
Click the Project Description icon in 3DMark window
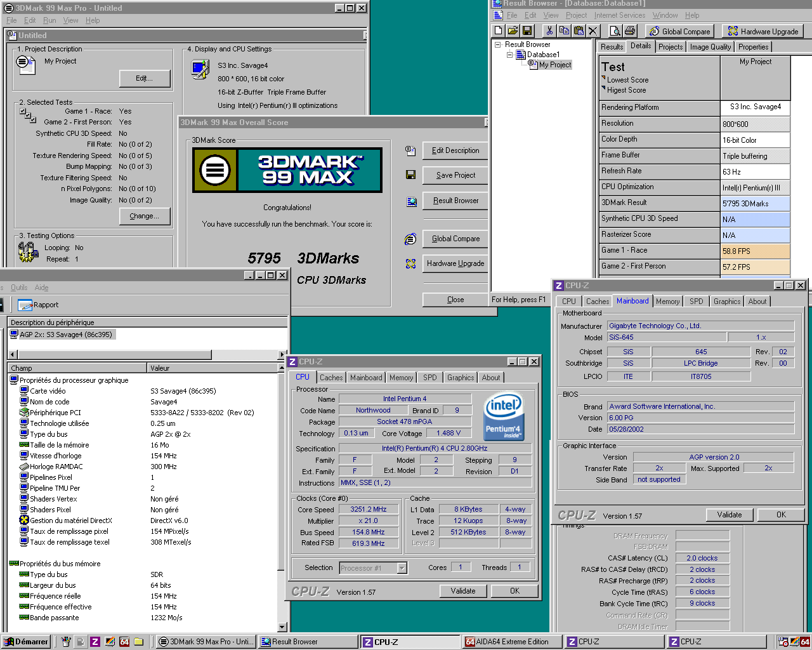coord(26,64)
